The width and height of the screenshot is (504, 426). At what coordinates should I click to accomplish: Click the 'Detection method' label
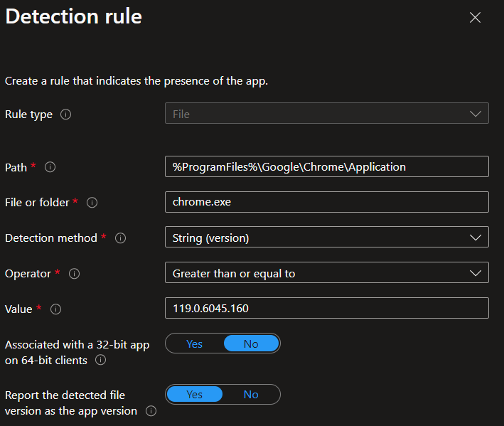coord(50,238)
